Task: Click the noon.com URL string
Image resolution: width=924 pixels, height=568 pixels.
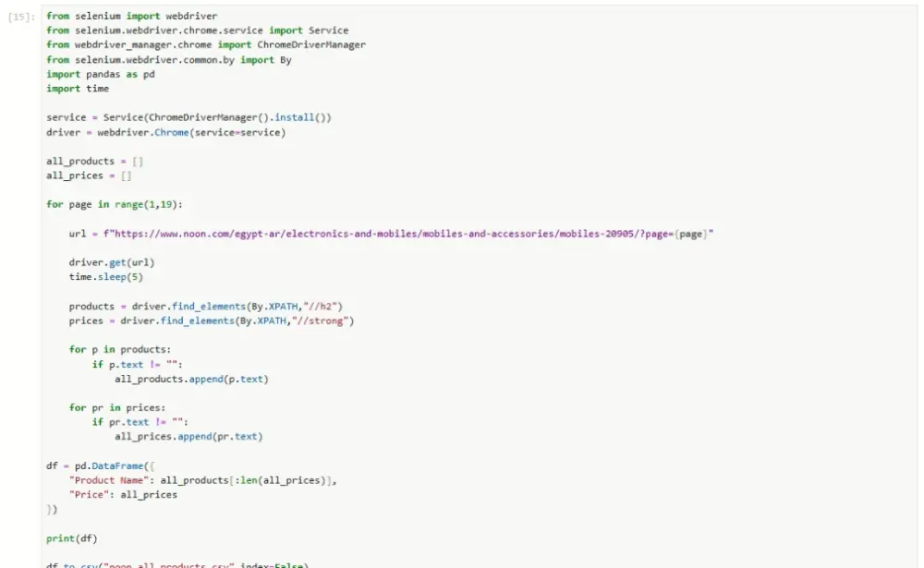Action: (408, 234)
